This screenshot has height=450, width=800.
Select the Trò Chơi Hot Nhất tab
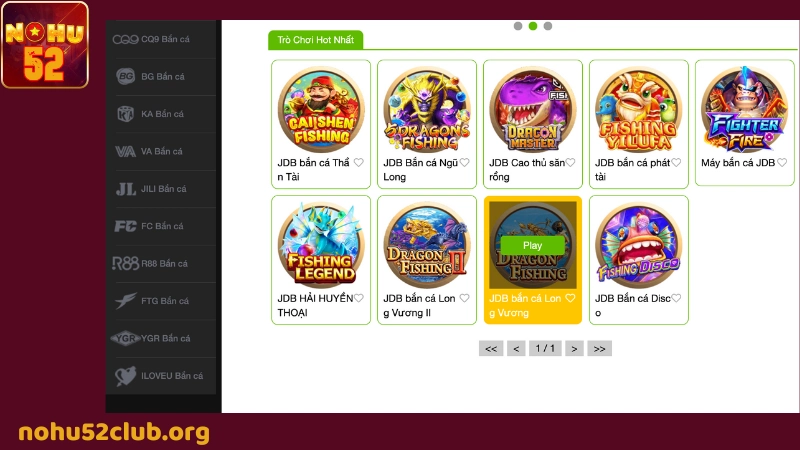[315, 40]
